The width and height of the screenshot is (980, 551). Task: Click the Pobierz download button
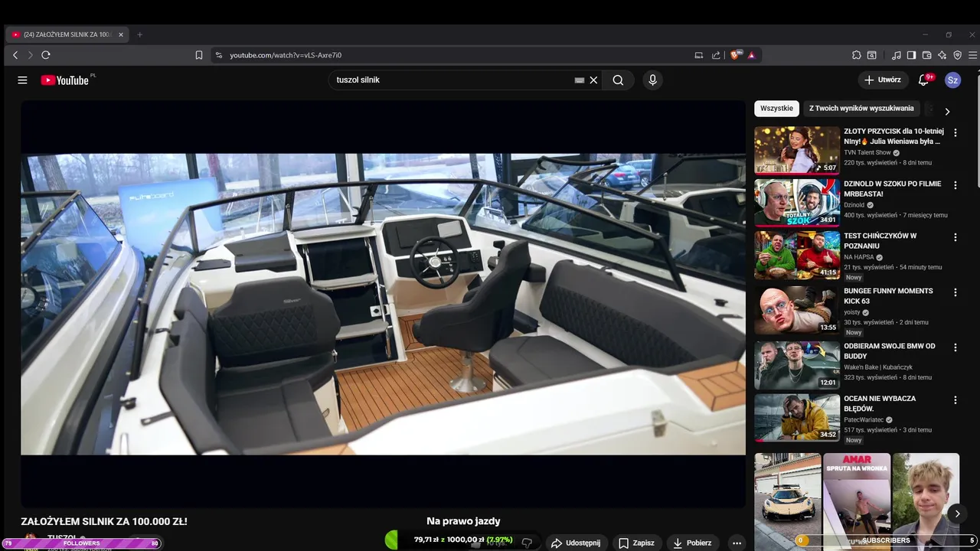point(691,543)
